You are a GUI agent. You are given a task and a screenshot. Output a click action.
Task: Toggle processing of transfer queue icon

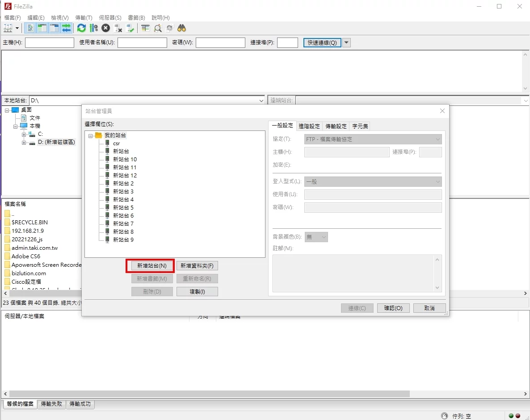pos(94,29)
